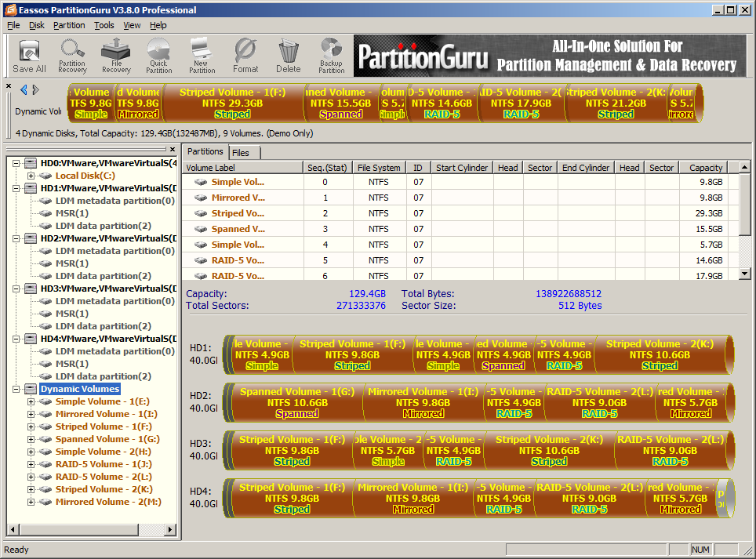Collapse the HD0 disk tree node
Screen dimensions: 756x559
pyautogui.click(x=16, y=163)
